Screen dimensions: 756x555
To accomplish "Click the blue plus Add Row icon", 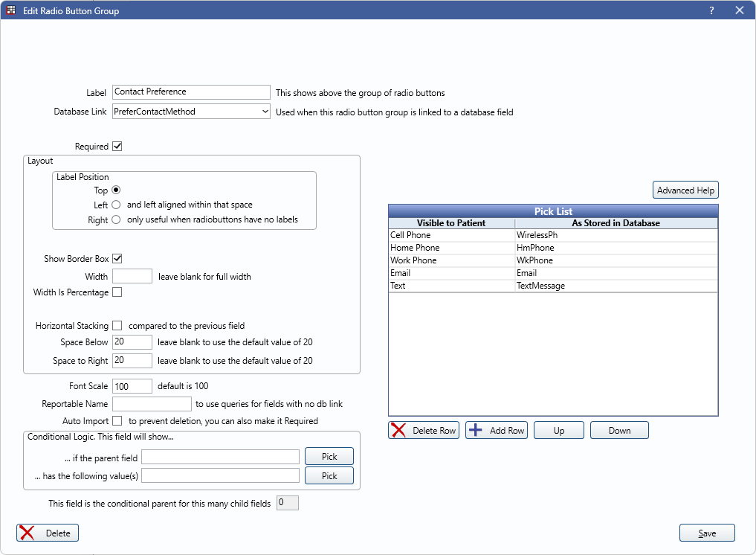I will [x=476, y=430].
